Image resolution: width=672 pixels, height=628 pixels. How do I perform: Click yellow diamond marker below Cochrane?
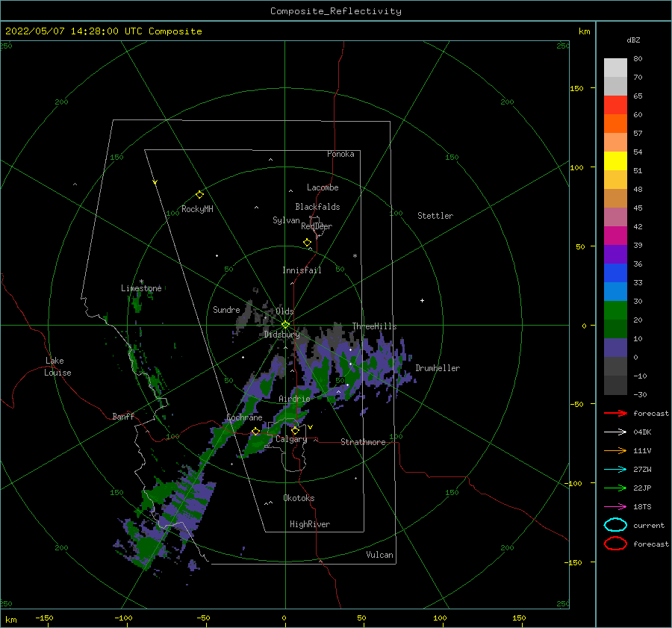[255, 432]
